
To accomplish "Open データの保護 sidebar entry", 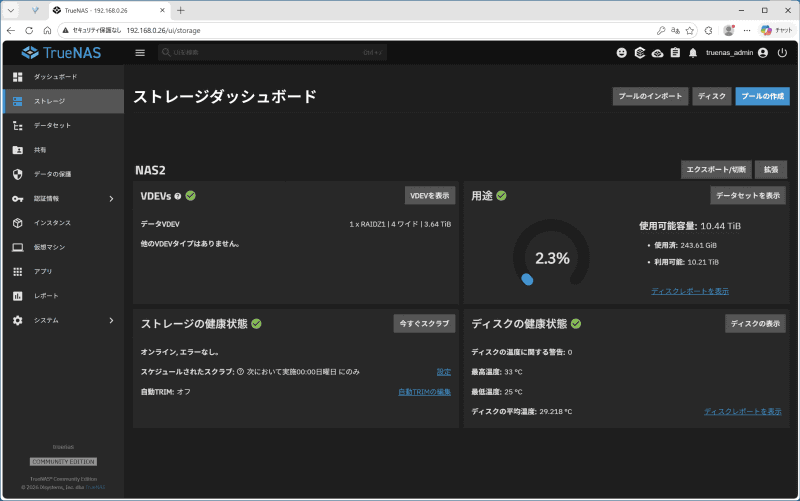I will (x=63, y=174).
